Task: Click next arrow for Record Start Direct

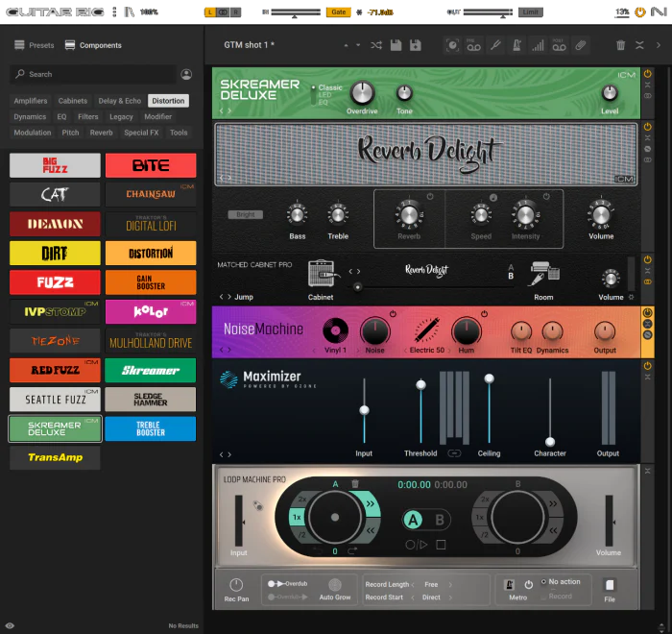Action: [x=450, y=597]
